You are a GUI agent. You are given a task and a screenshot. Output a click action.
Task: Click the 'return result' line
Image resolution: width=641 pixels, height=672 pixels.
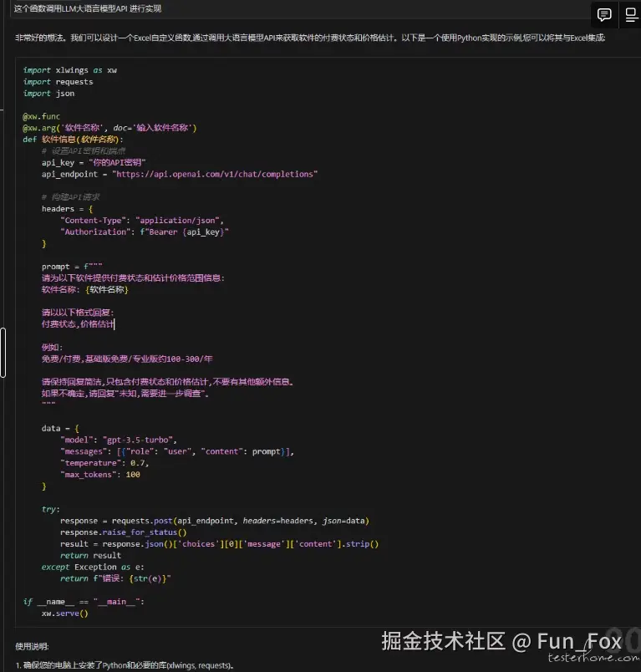tap(91, 556)
